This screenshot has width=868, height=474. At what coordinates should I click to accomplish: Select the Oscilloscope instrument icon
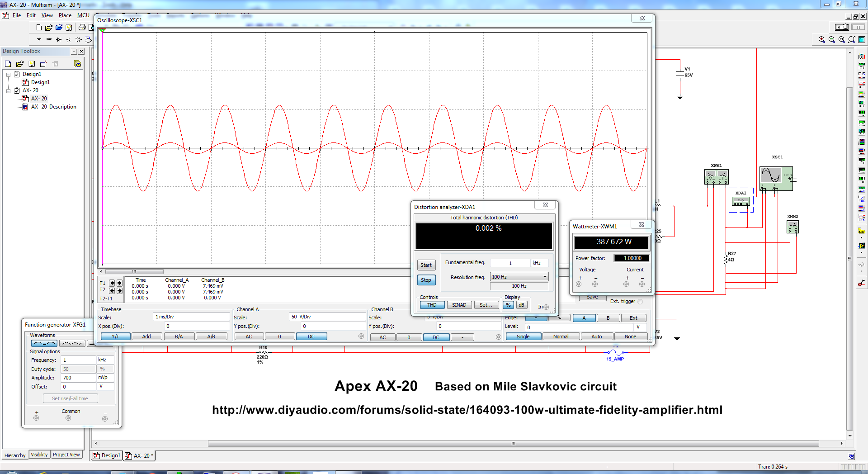(862, 85)
